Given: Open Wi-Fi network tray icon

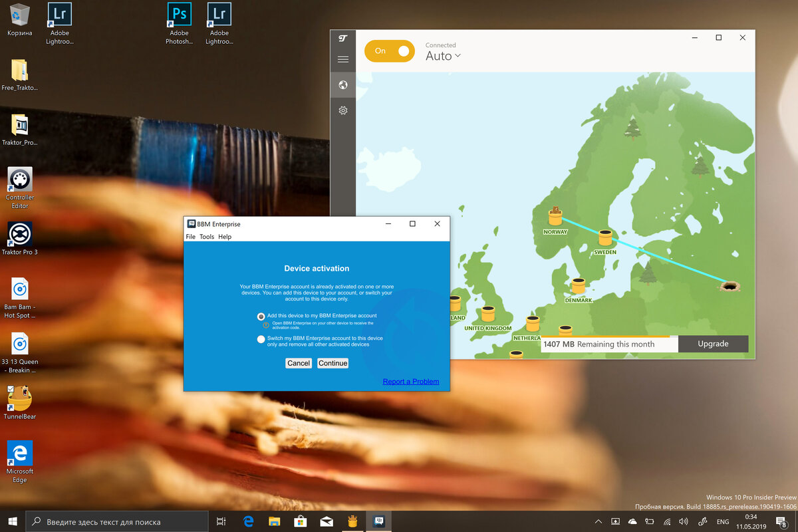Looking at the screenshot, I should pos(667,521).
